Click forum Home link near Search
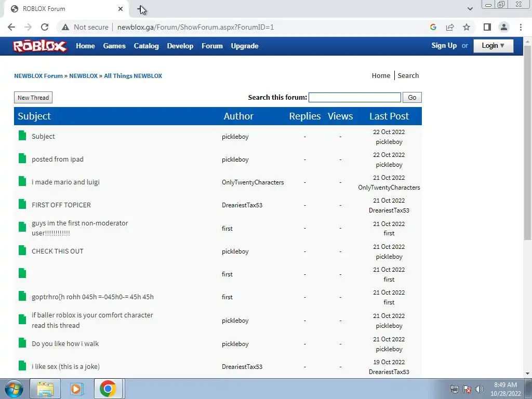 click(381, 76)
